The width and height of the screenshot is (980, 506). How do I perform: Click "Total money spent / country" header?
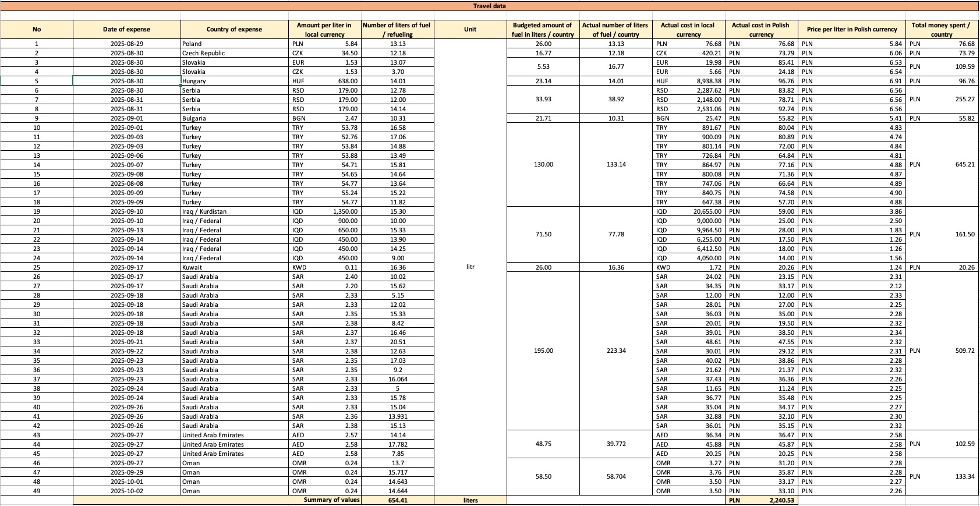click(941, 30)
